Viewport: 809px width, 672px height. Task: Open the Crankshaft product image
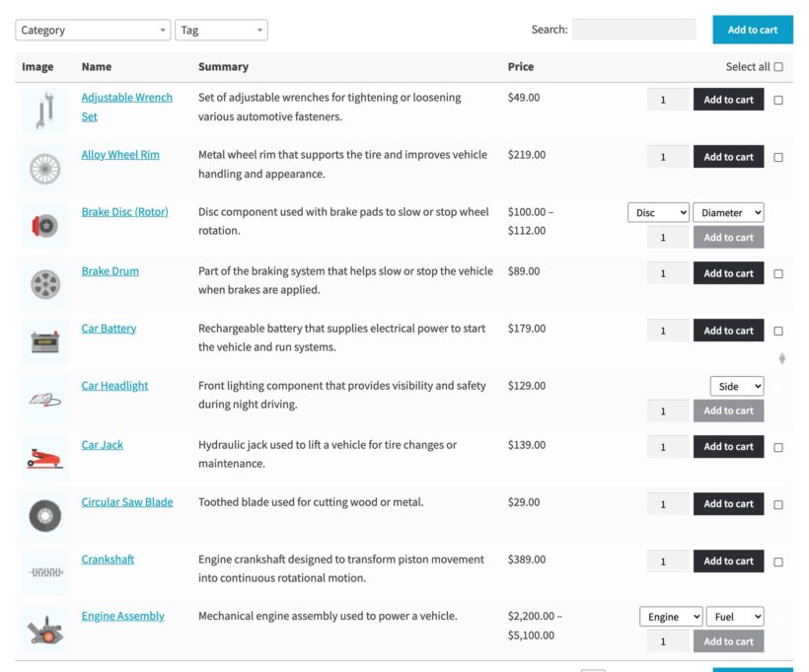(44, 572)
